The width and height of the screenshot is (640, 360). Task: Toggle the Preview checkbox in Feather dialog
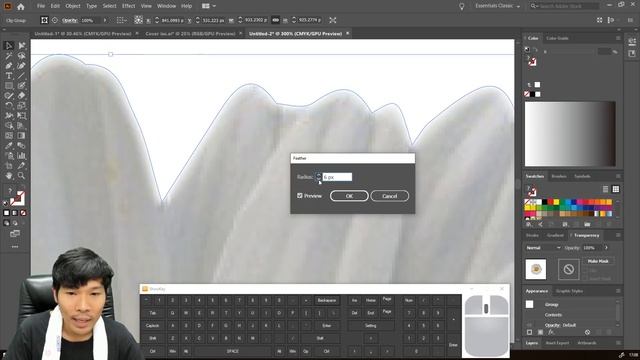pos(300,196)
